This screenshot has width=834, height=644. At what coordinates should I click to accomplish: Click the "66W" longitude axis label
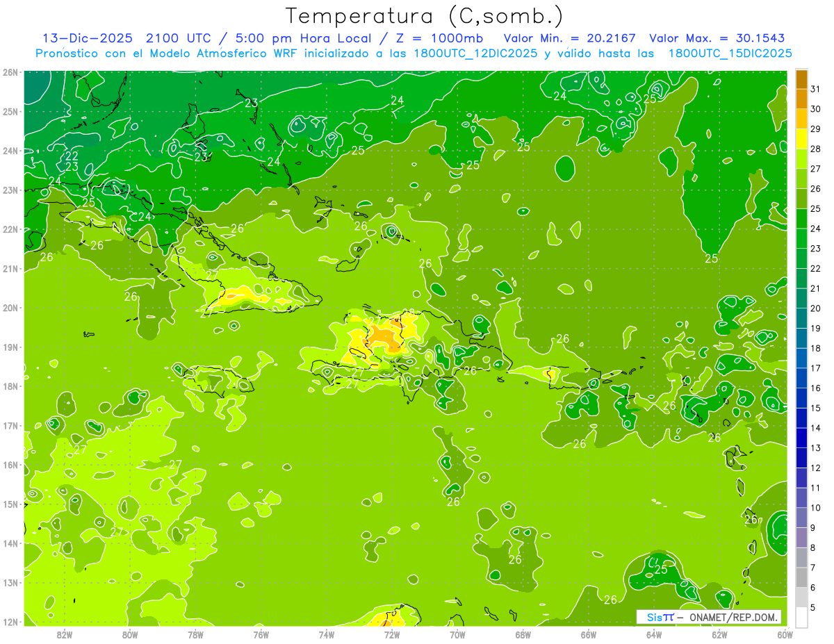(x=589, y=634)
